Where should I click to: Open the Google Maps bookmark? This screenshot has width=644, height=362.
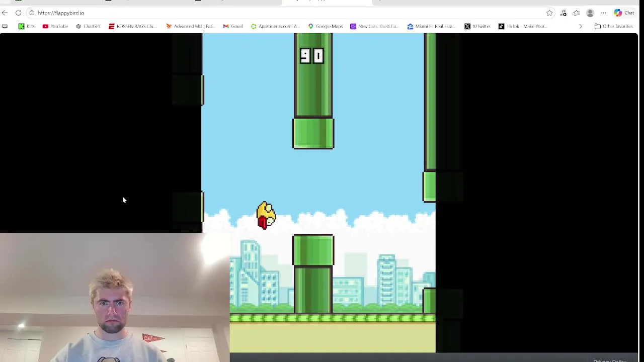[x=326, y=26]
